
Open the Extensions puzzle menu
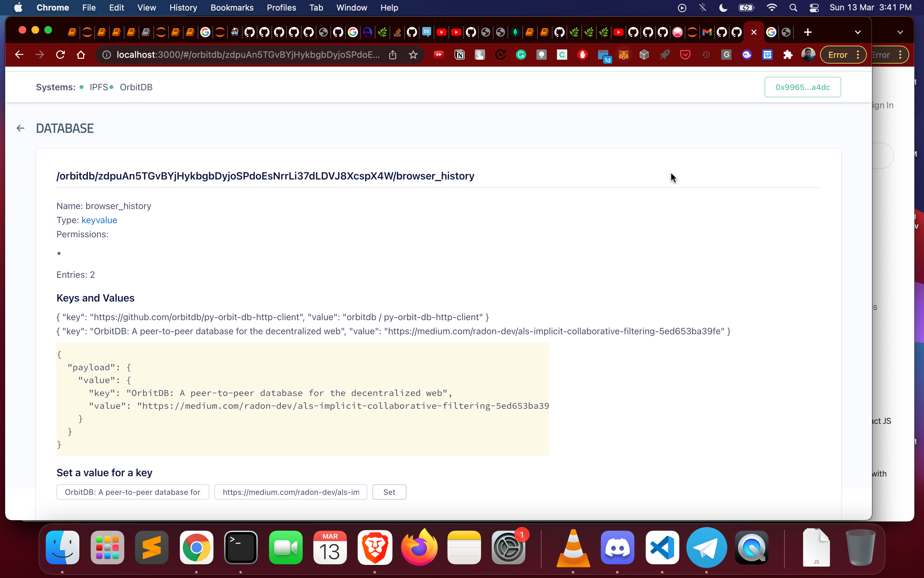[x=788, y=55]
